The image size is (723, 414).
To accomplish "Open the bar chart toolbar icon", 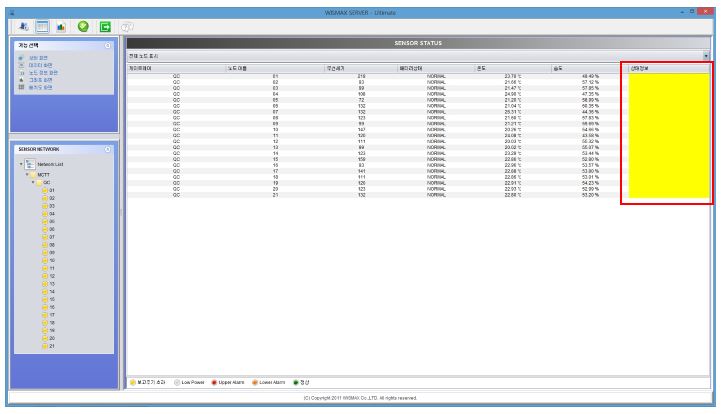I will [61, 27].
